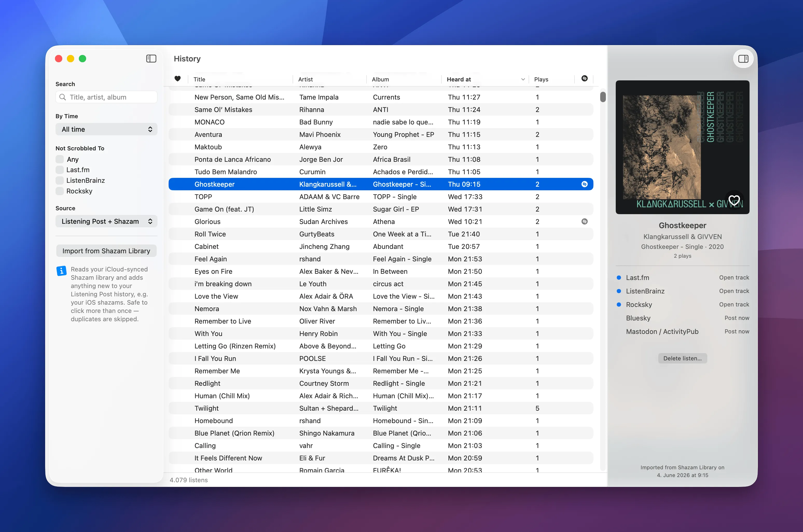Screen dimensions: 803x532
Task: Select the 'Aventura' track row
Action: [x=381, y=134]
